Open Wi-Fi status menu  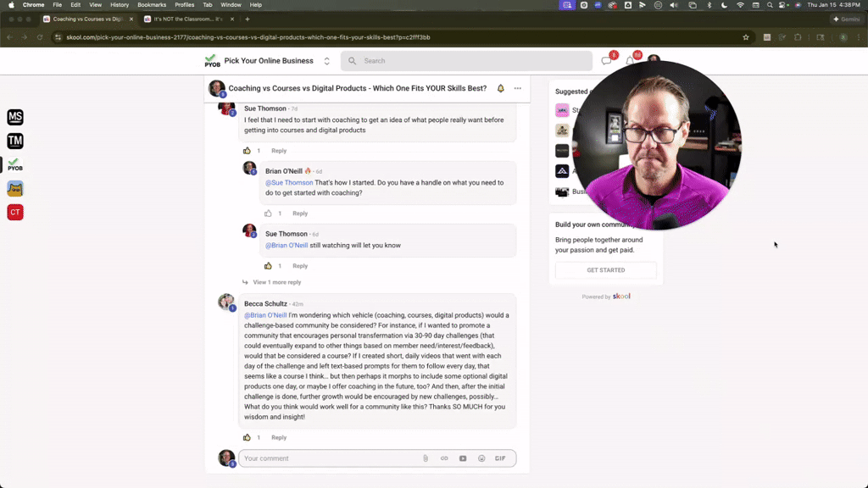point(740,5)
